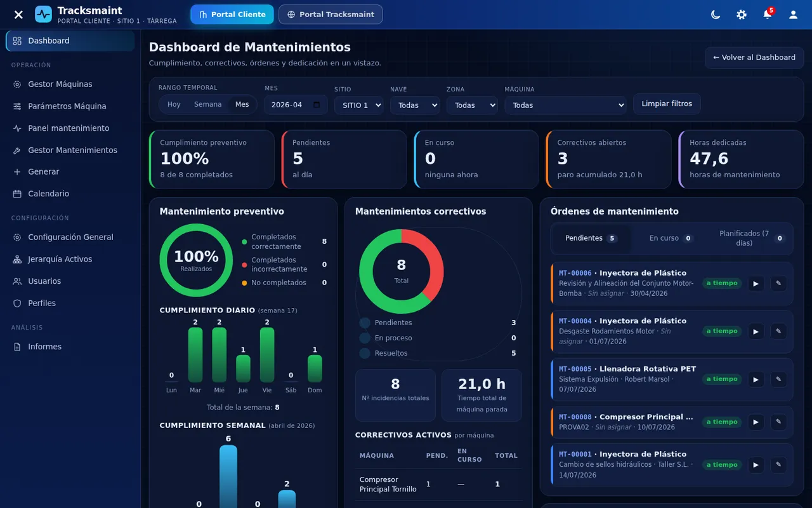The image size is (812, 508).
Task: Open Portal Cliente tab
Action: [232, 14]
